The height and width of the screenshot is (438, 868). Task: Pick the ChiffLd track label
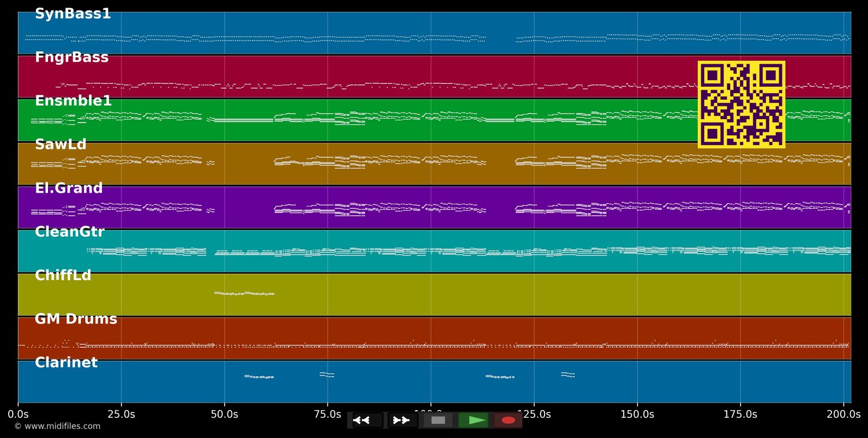click(x=63, y=276)
